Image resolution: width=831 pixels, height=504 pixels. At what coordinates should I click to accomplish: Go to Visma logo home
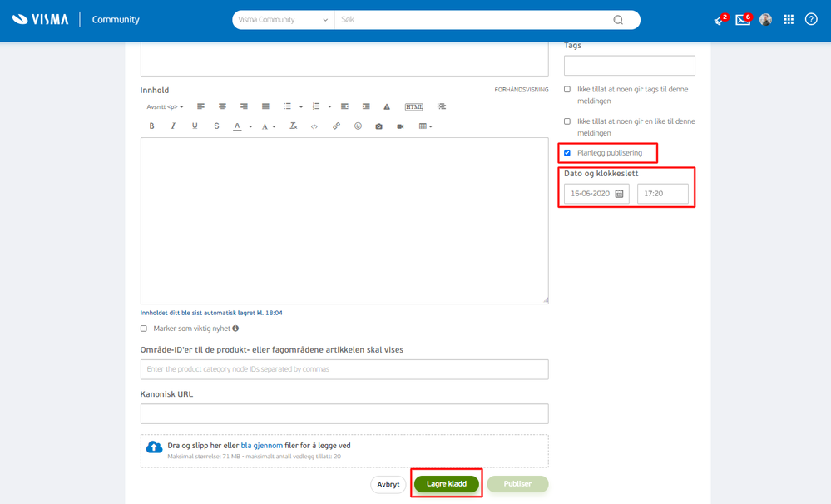pyautogui.click(x=41, y=20)
